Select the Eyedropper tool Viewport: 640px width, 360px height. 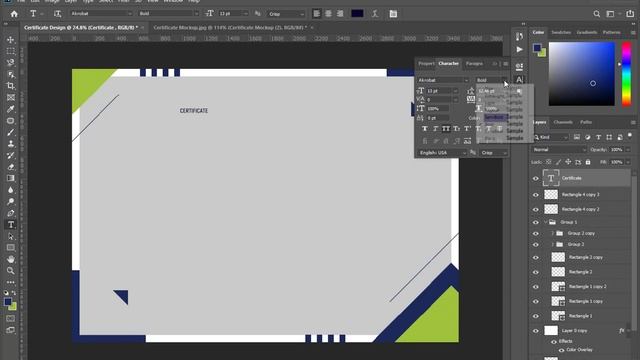11,109
